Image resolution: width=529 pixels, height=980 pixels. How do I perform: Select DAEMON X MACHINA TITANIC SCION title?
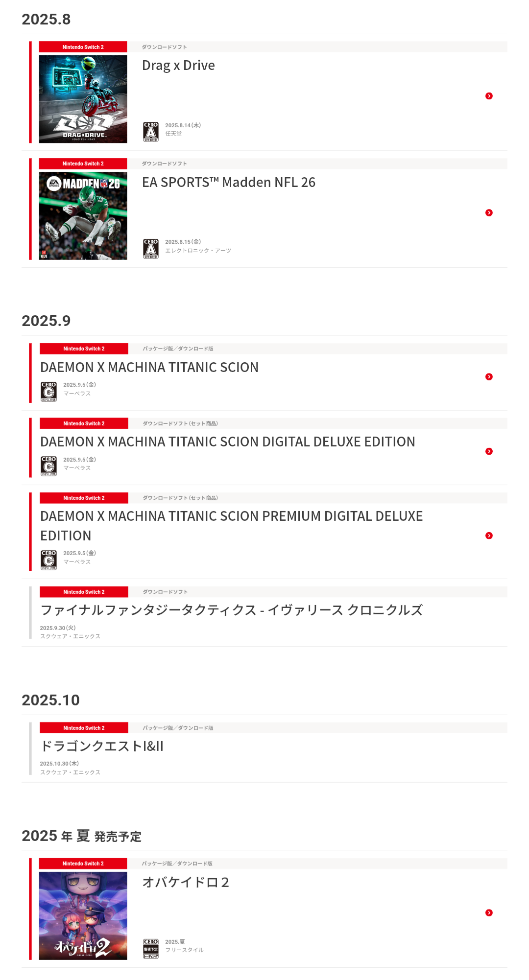point(149,367)
